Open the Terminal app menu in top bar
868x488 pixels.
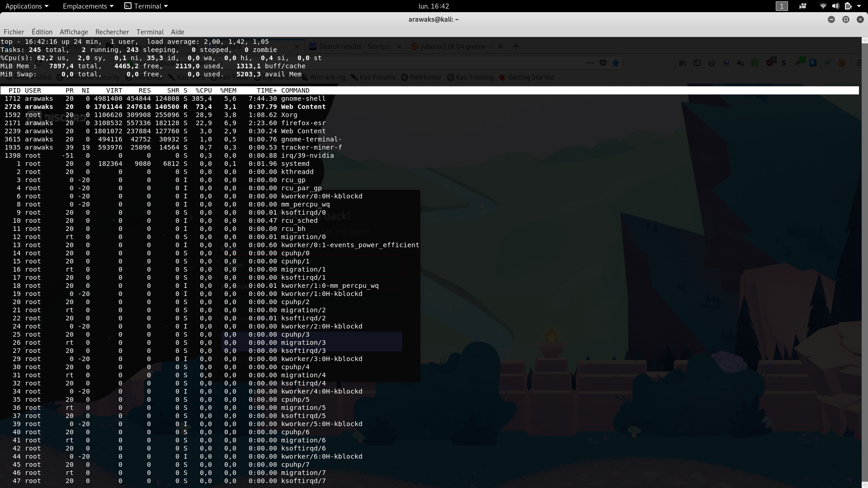point(146,6)
